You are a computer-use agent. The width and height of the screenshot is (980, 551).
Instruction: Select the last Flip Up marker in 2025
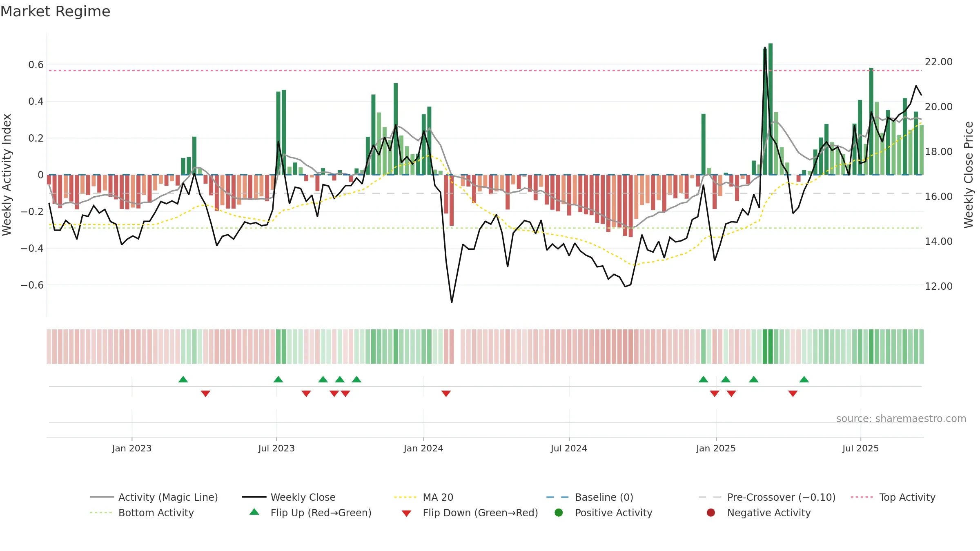pyautogui.click(x=804, y=380)
